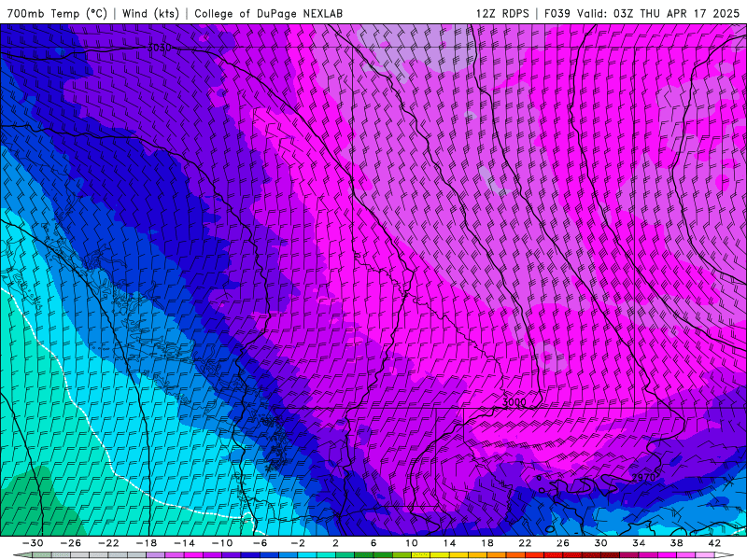Click the '-18' color scale label

[x=147, y=543]
